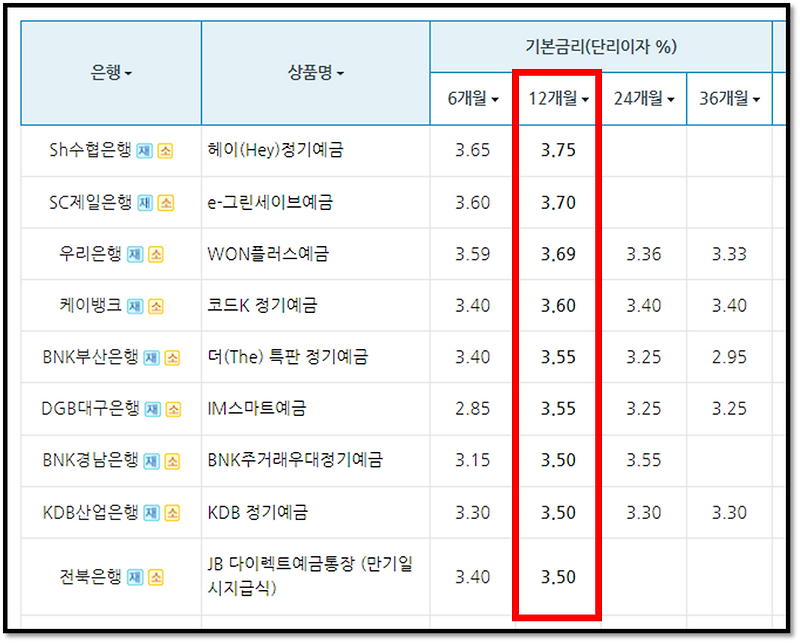Viewport: 800px width, 643px height.
Task: Click the yellow 소 badge for KDB산업은행
Action: click(x=172, y=513)
